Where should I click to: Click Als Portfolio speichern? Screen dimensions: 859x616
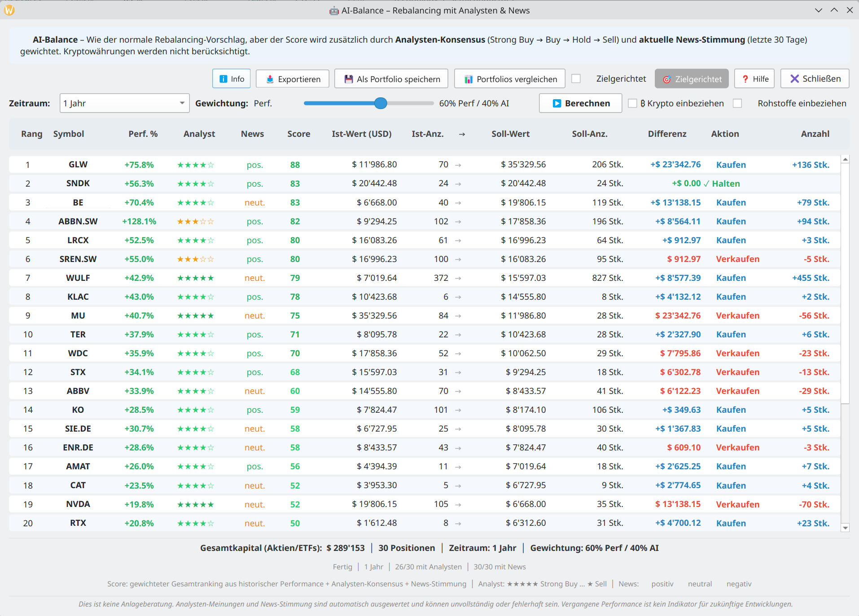[x=391, y=79]
